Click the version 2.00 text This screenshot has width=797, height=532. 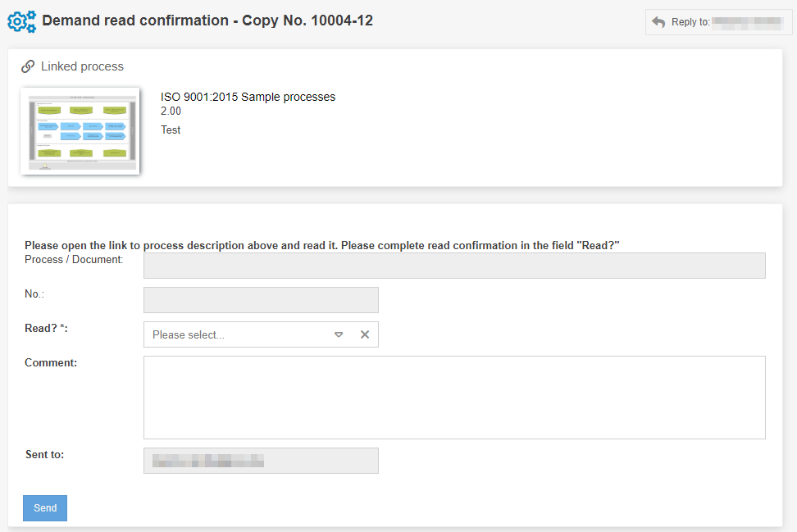171,111
